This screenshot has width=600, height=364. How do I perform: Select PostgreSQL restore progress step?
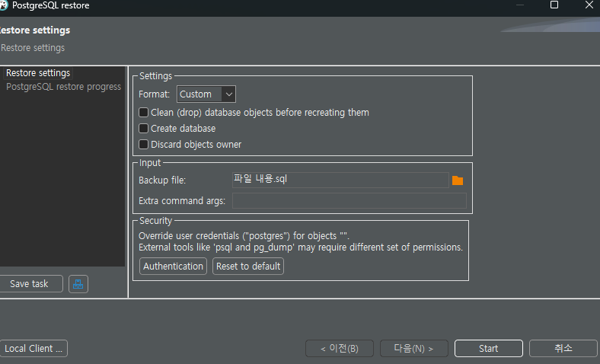click(63, 87)
